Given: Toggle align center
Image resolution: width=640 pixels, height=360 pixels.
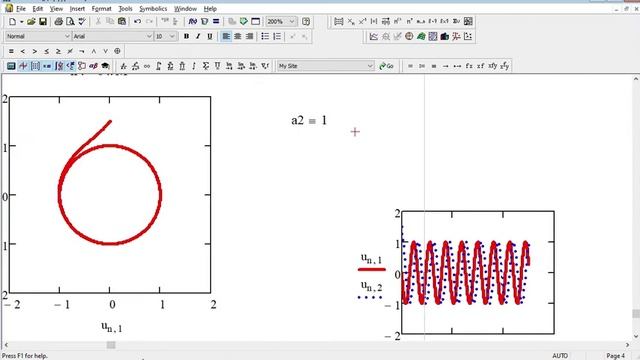Looking at the screenshot, I should click(238, 36).
